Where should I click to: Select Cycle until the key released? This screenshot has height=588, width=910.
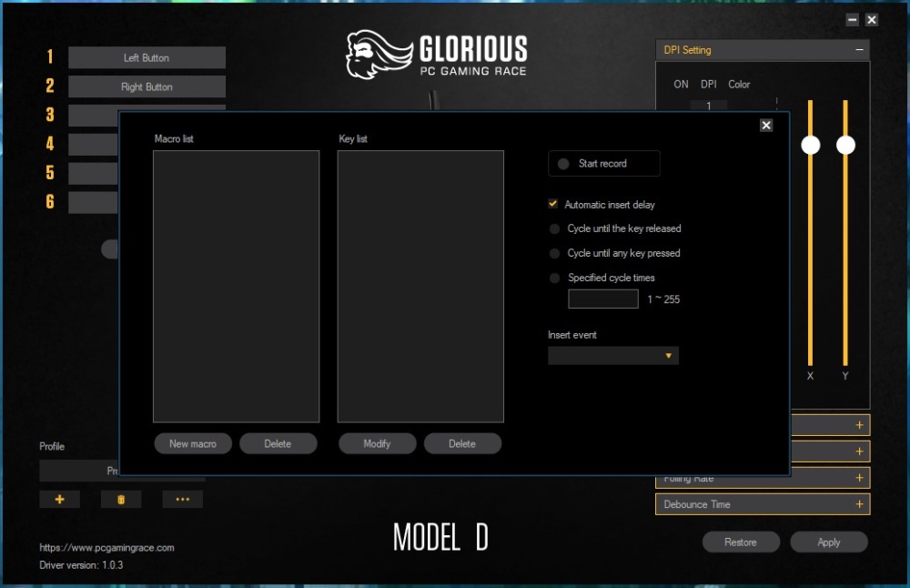[555, 228]
